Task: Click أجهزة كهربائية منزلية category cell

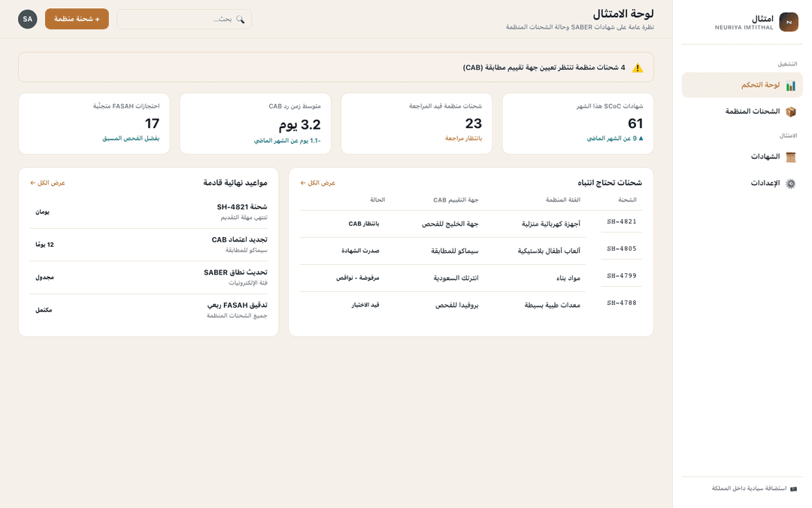Action: 550,224
